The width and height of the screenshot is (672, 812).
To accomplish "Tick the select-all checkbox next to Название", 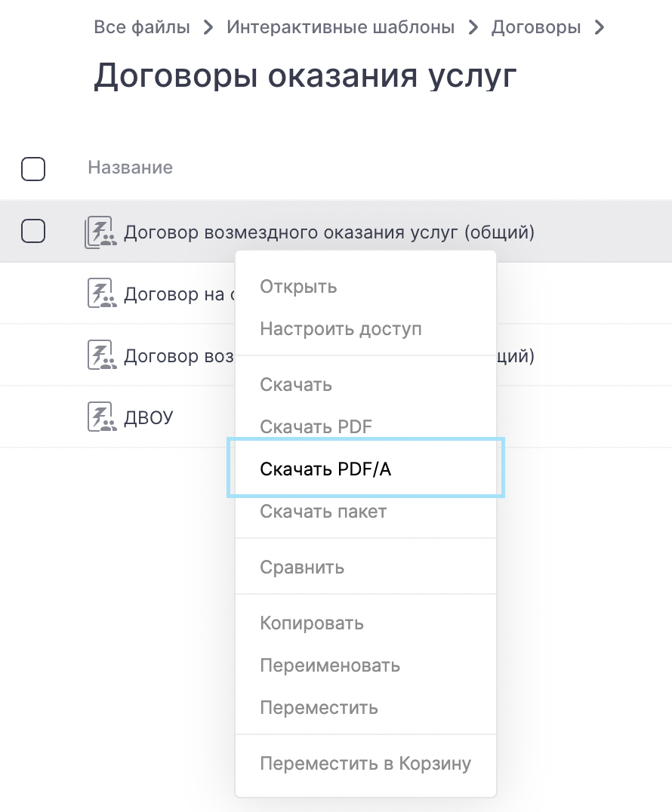I will pos(33,169).
